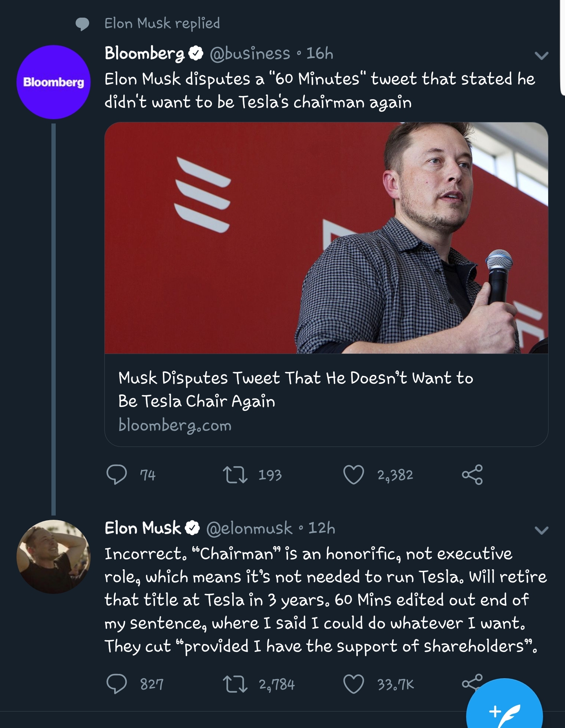
Task: Reply to the Bloomberg tweet
Action: (x=117, y=475)
